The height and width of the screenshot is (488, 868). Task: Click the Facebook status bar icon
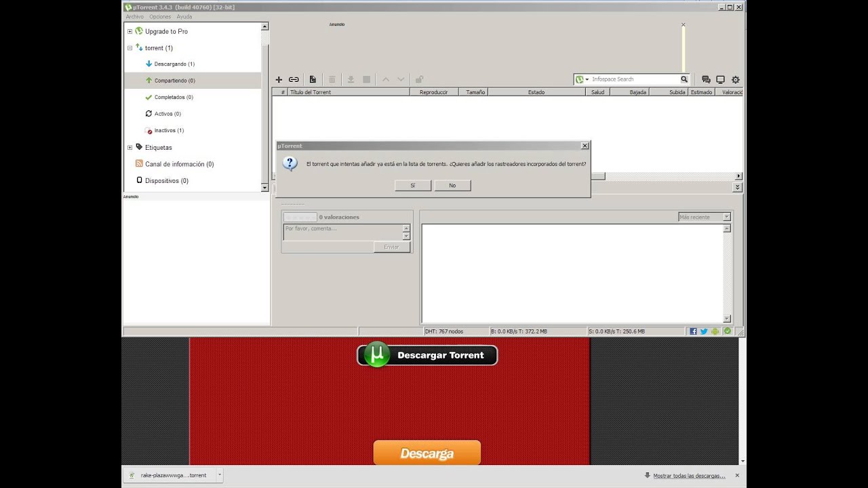click(x=693, y=331)
